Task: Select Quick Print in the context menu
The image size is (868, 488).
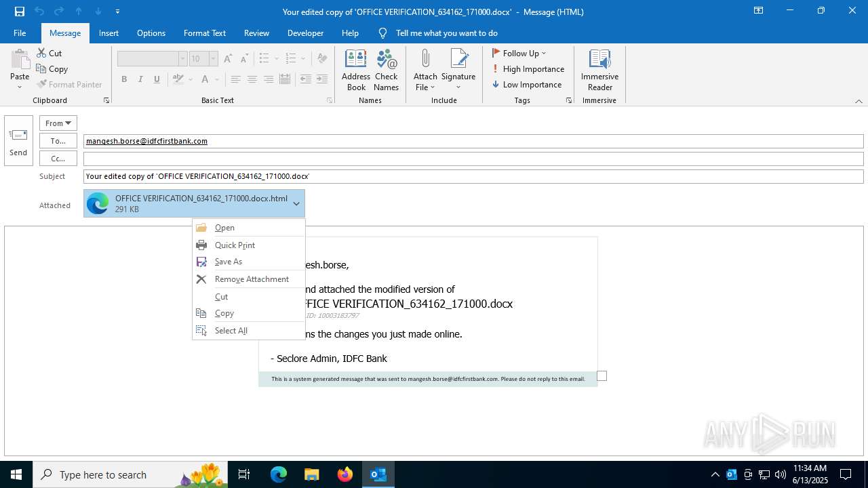Action: [249, 245]
